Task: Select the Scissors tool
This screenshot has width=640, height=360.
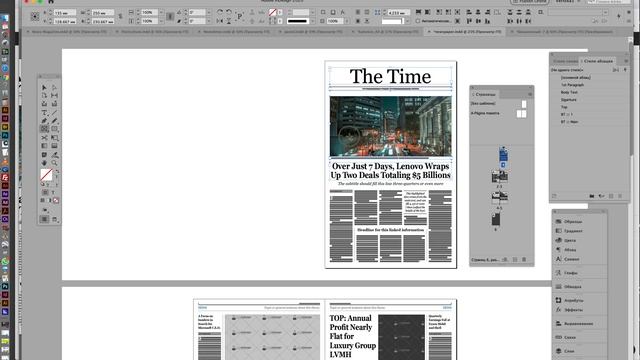Action: 44,138
